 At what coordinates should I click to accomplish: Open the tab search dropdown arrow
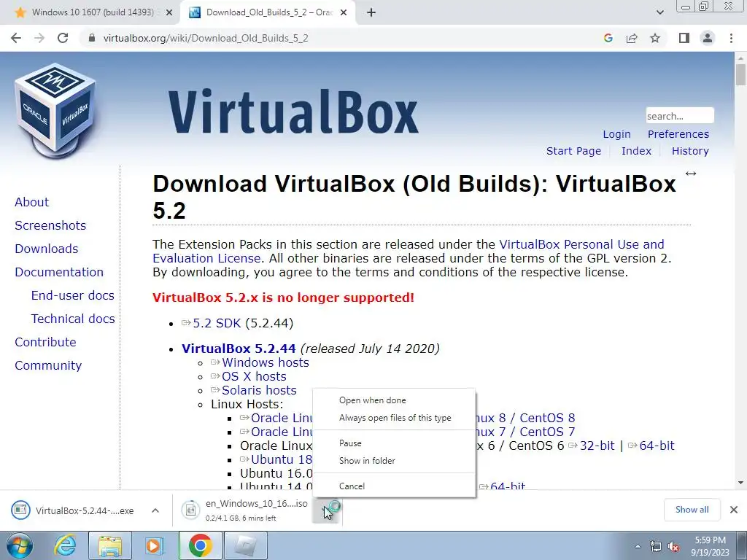pos(659,13)
